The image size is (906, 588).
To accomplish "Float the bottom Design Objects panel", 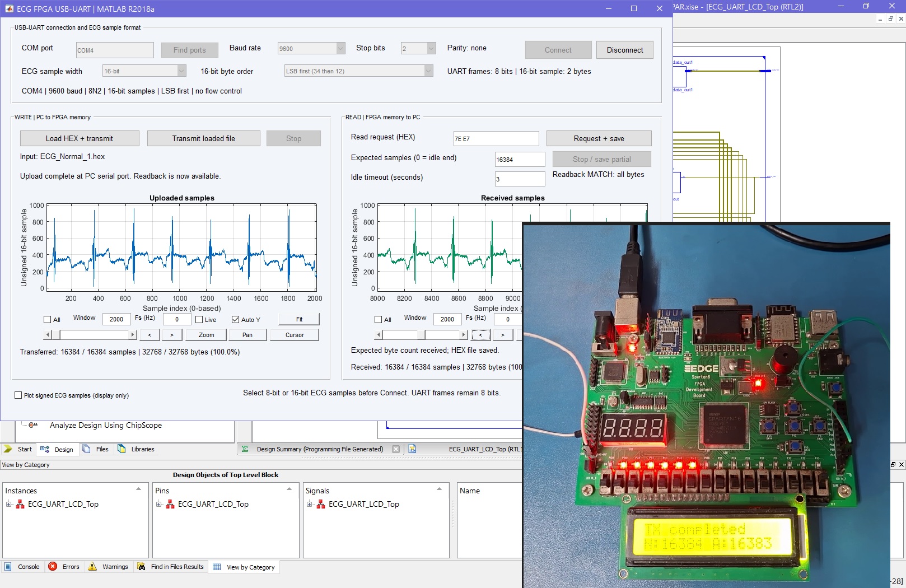I will 893,464.
